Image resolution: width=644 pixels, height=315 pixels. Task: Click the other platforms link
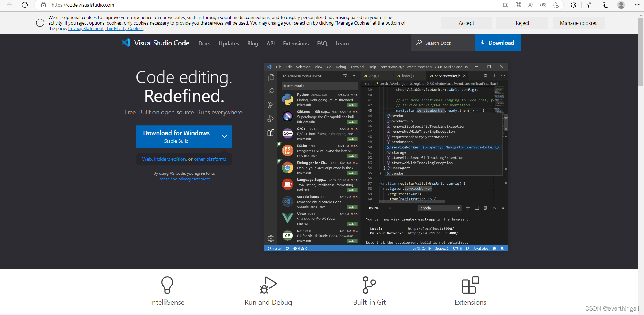click(x=210, y=159)
